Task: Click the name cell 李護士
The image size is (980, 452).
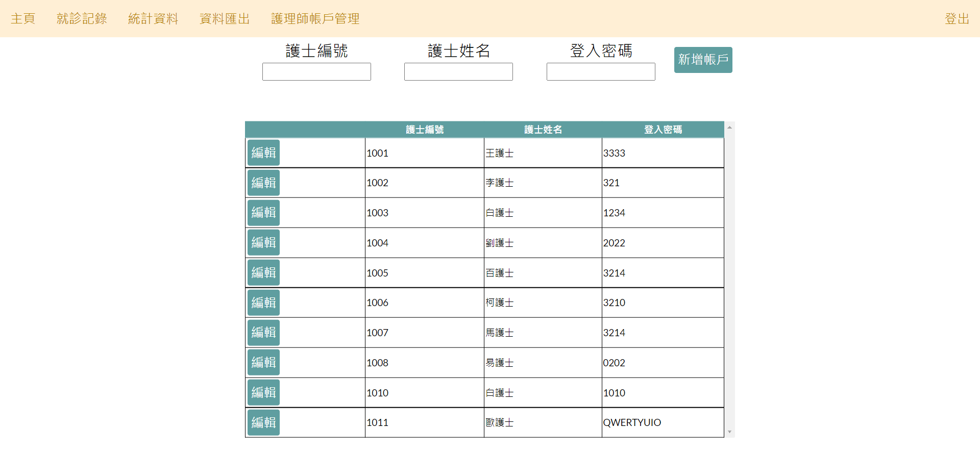Action: point(543,183)
